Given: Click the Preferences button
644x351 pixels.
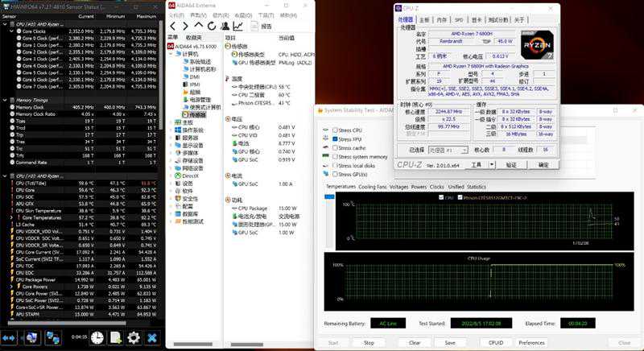Looking at the screenshot, I should (x=530, y=342).
